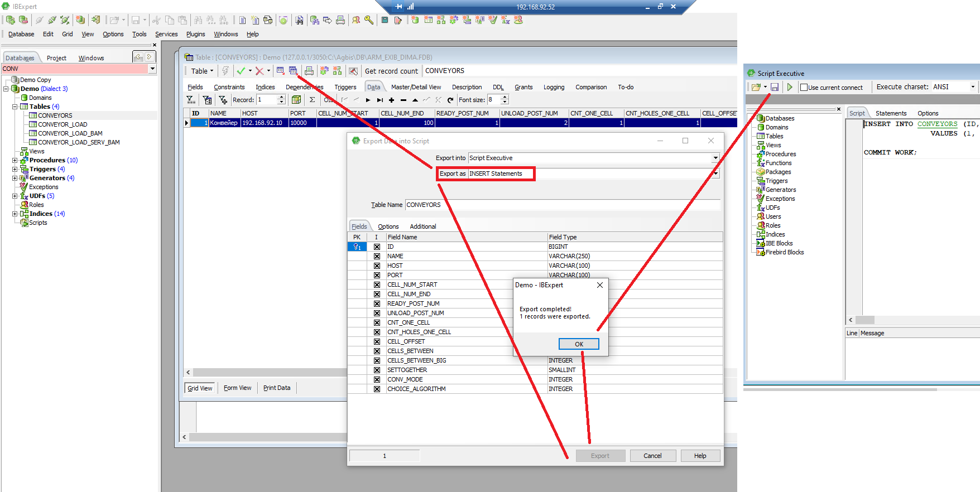Image resolution: width=980 pixels, height=492 pixels.
Task: Switch to Form View button
Action: pyautogui.click(x=238, y=388)
